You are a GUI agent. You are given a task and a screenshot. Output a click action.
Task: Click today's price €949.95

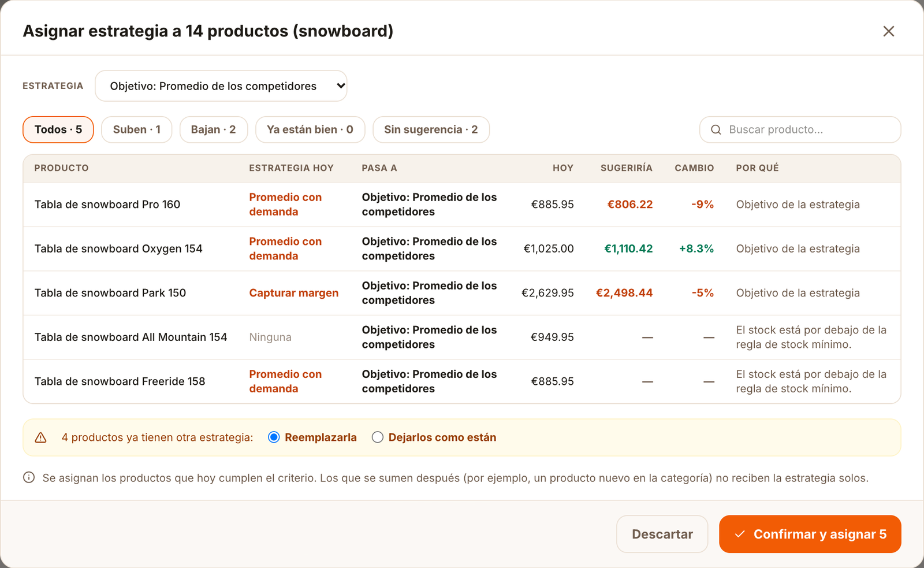pyautogui.click(x=552, y=337)
